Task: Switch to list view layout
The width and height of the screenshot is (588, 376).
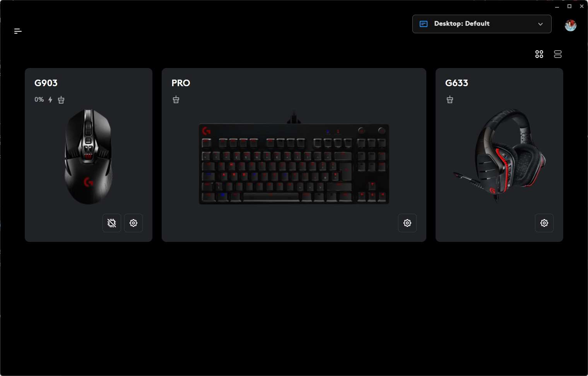Action: pyautogui.click(x=558, y=54)
